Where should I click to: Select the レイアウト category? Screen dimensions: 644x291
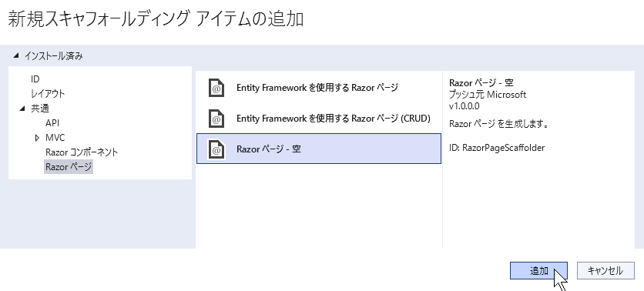48,94
